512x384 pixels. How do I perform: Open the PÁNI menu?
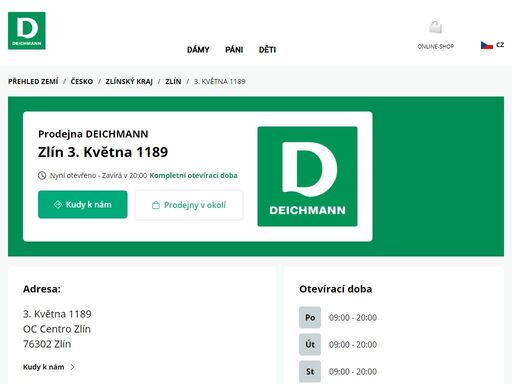pyautogui.click(x=234, y=50)
